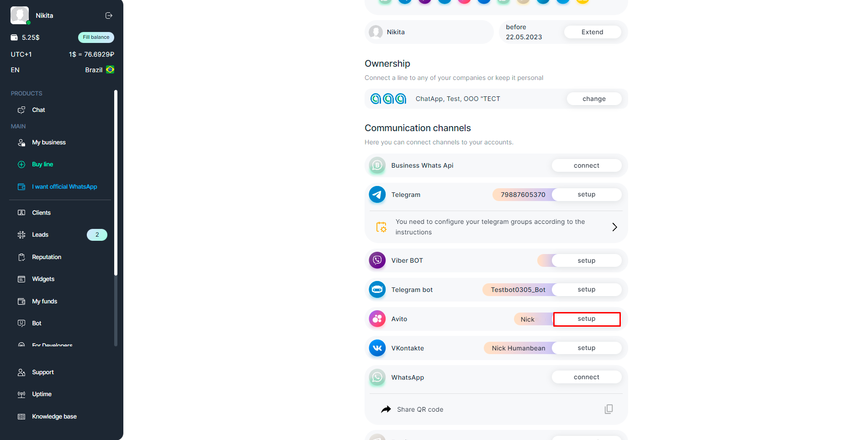The image size is (868, 440).
Task: Go to My business section
Action: click(x=48, y=143)
